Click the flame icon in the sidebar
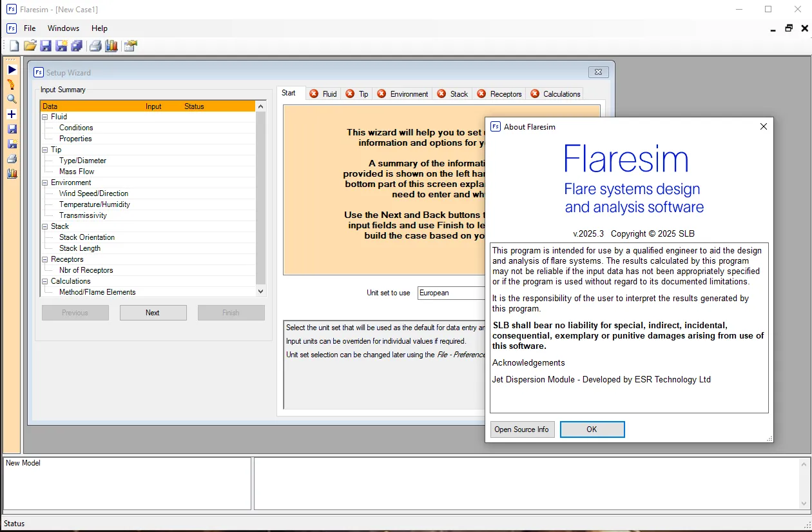 point(11,84)
